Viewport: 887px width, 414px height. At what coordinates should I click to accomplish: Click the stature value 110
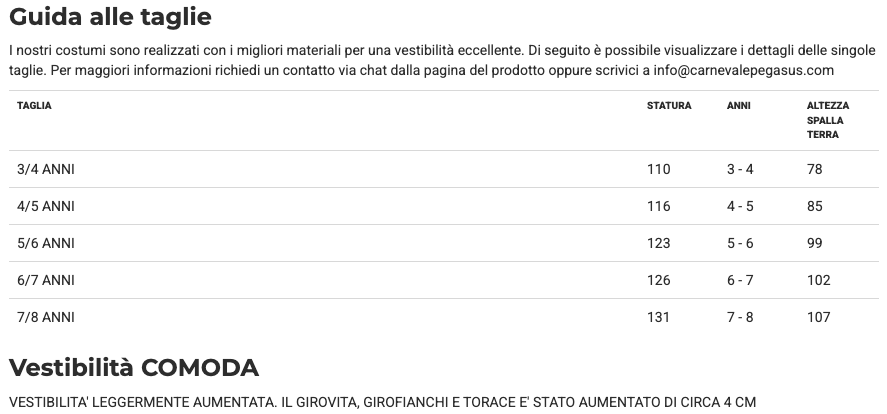coord(659,170)
